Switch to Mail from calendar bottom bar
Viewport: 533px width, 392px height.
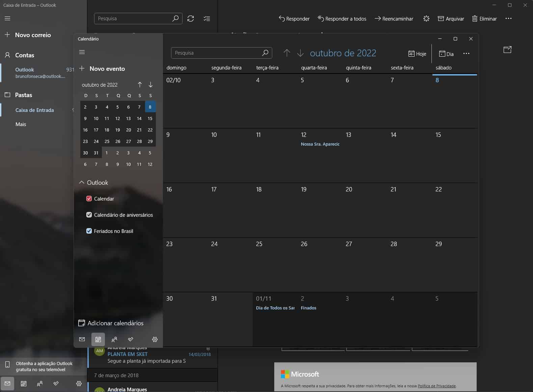82,339
